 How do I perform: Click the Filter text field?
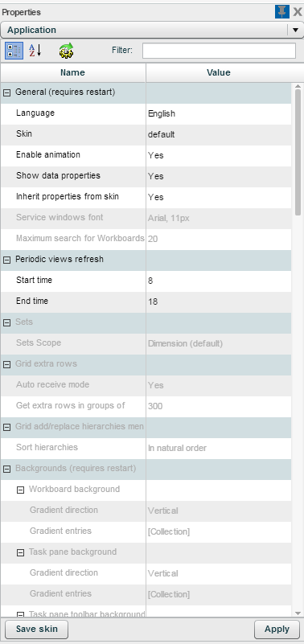219,51
